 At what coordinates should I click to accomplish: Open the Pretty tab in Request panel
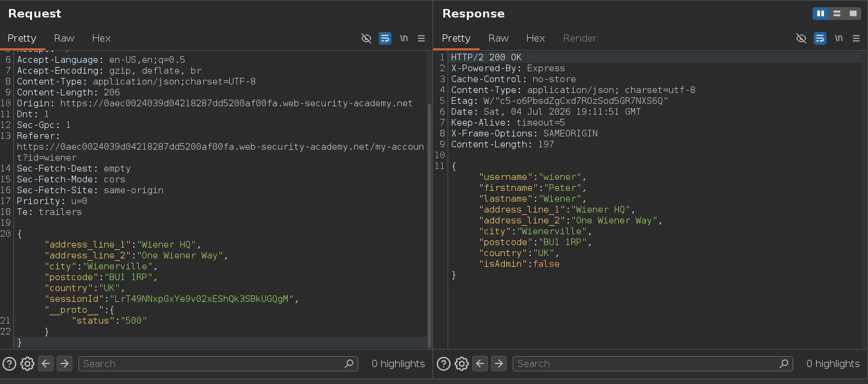pyautogui.click(x=22, y=38)
